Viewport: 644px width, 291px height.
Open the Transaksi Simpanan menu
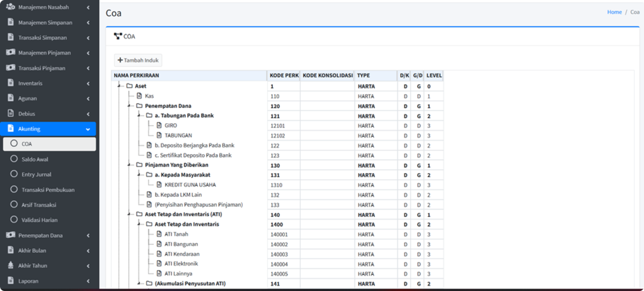[43, 38]
